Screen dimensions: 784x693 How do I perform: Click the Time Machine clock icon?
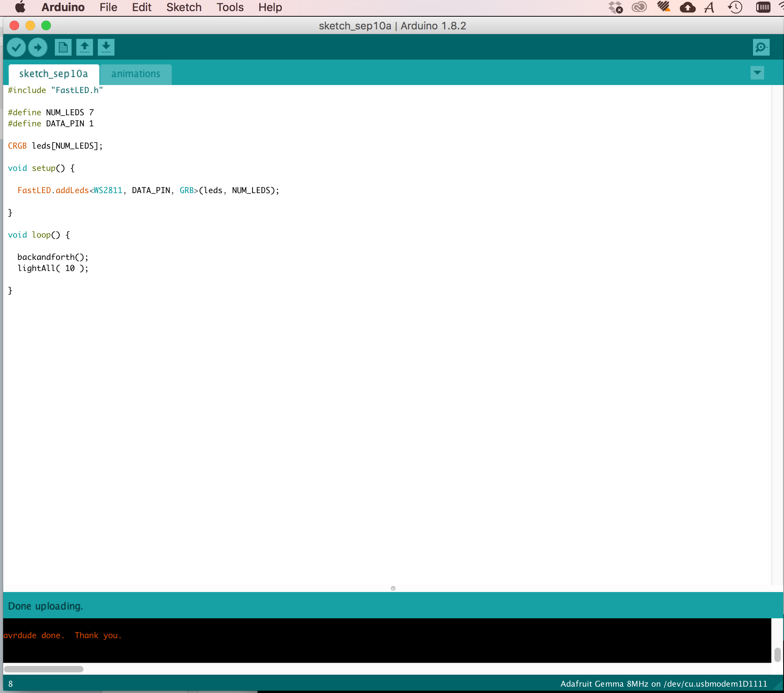[735, 7]
